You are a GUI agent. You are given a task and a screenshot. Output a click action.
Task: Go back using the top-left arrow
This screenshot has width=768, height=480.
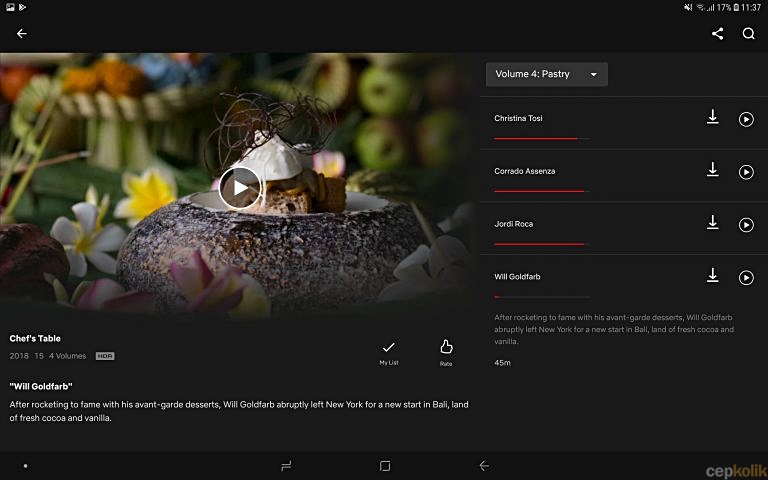(22, 33)
